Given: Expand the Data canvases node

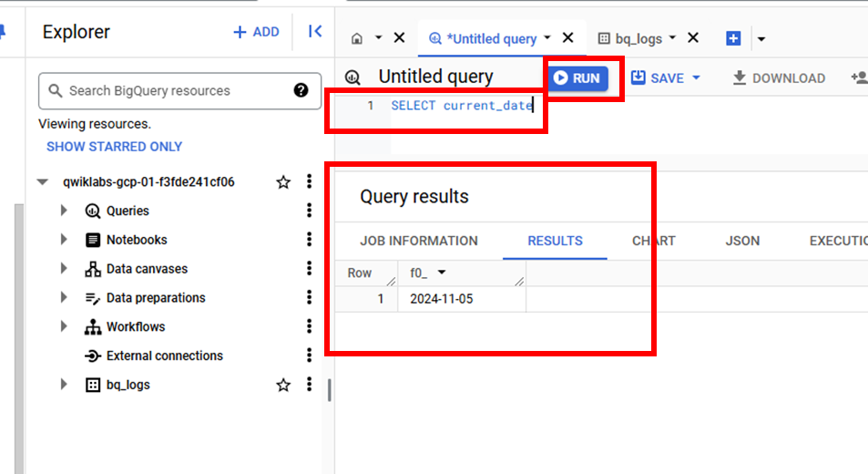Looking at the screenshot, I should coord(64,268).
